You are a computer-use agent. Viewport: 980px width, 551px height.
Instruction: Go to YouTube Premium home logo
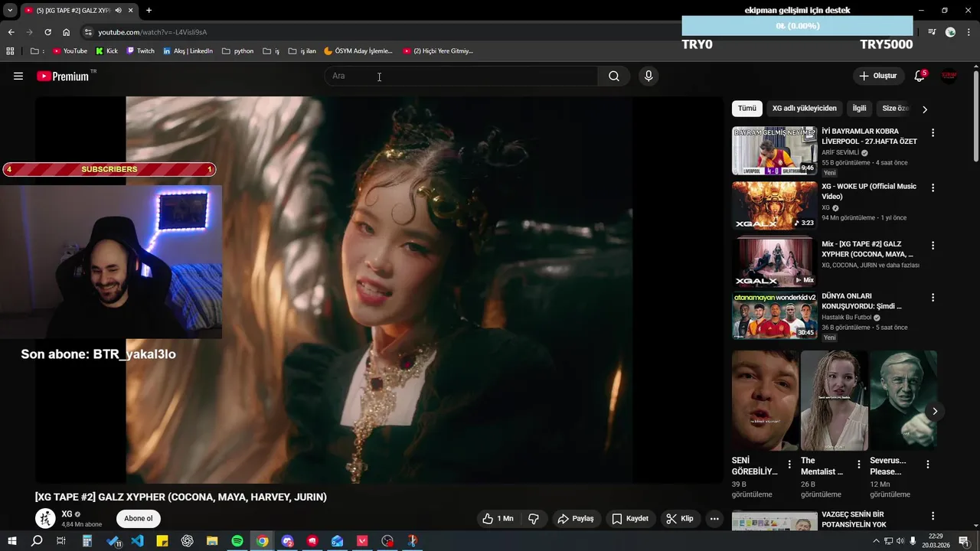[x=64, y=76]
